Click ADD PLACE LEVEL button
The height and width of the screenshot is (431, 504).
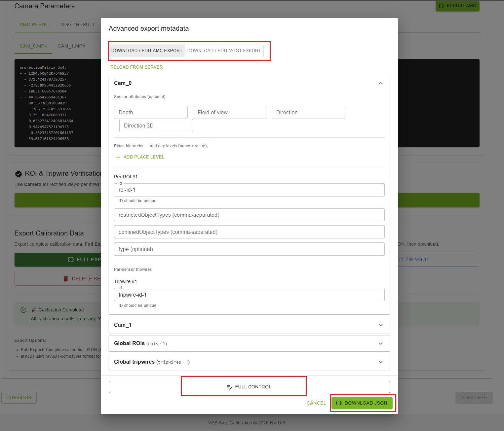click(140, 157)
